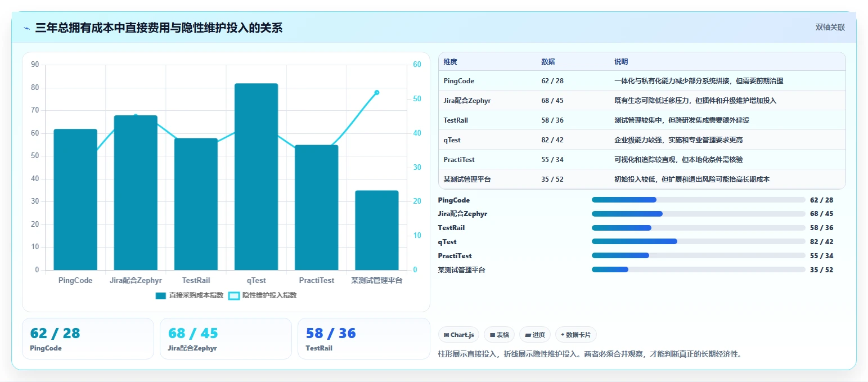Click the 数据 table column header
868x382 pixels.
[x=548, y=62]
